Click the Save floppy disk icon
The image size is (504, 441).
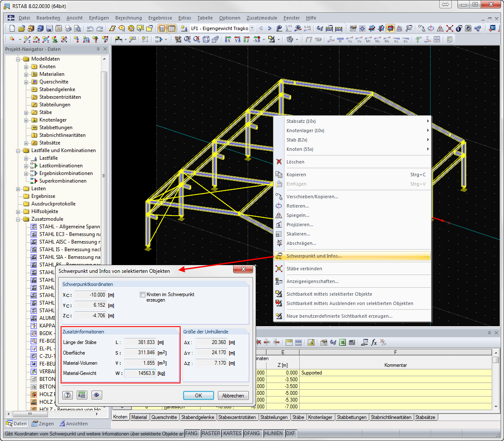pos(50,28)
